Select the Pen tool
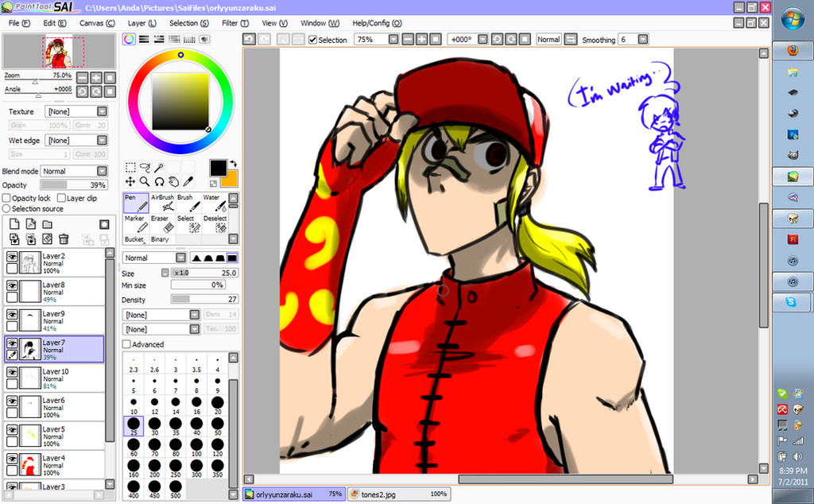 tap(136, 203)
